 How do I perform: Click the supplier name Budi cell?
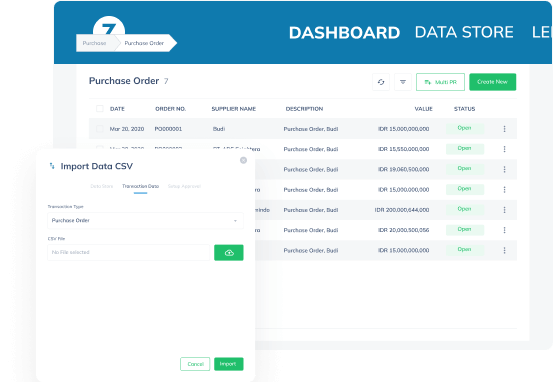(x=219, y=129)
